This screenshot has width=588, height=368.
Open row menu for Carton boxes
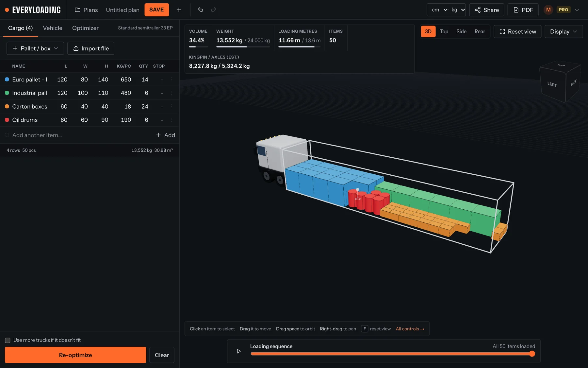coord(172,106)
